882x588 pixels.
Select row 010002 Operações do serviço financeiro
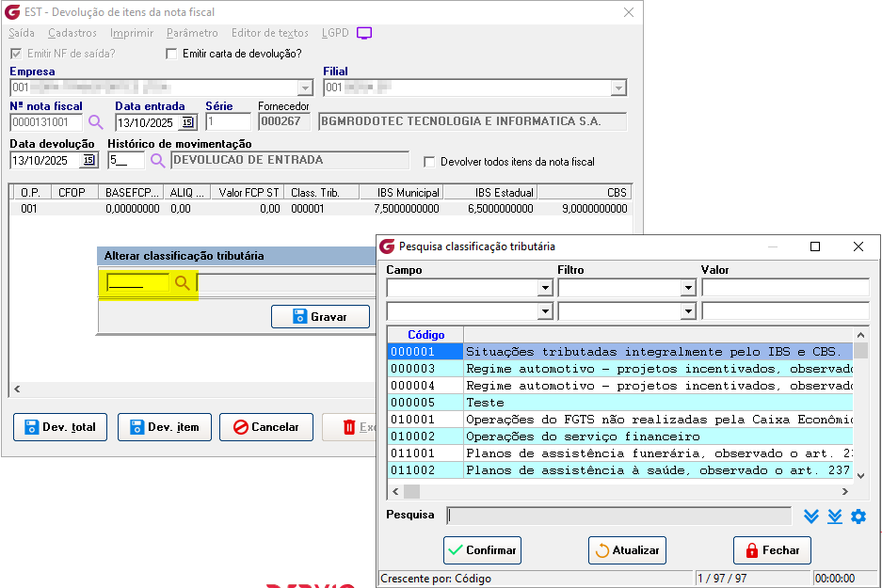[x=620, y=437]
